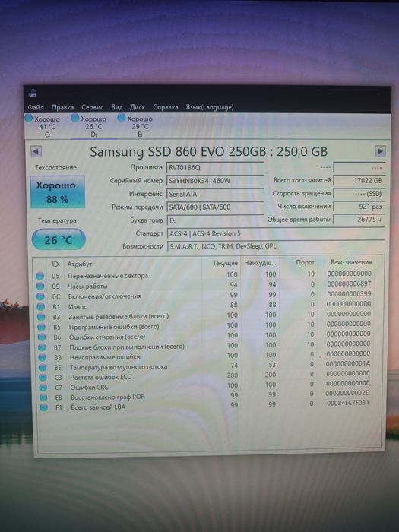Select the Износ attribute row
The width and height of the screenshot is (399, 532).
204,306
